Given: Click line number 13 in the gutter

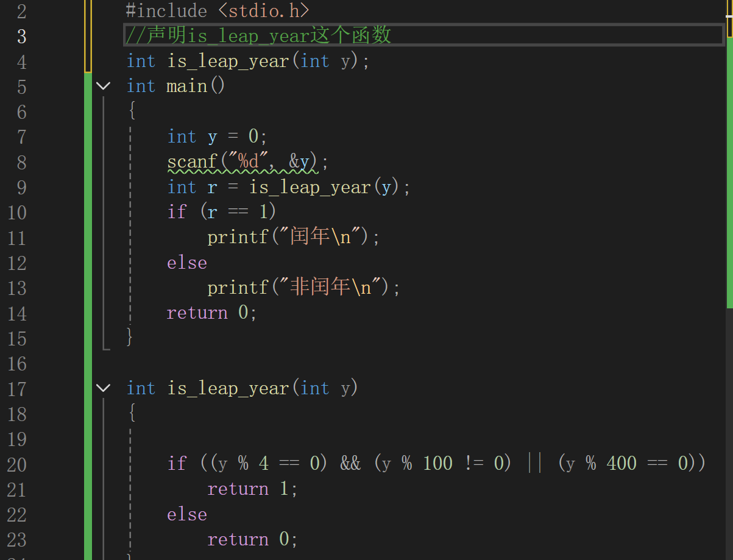Looking at the screenshot, I should pos(17,288).
